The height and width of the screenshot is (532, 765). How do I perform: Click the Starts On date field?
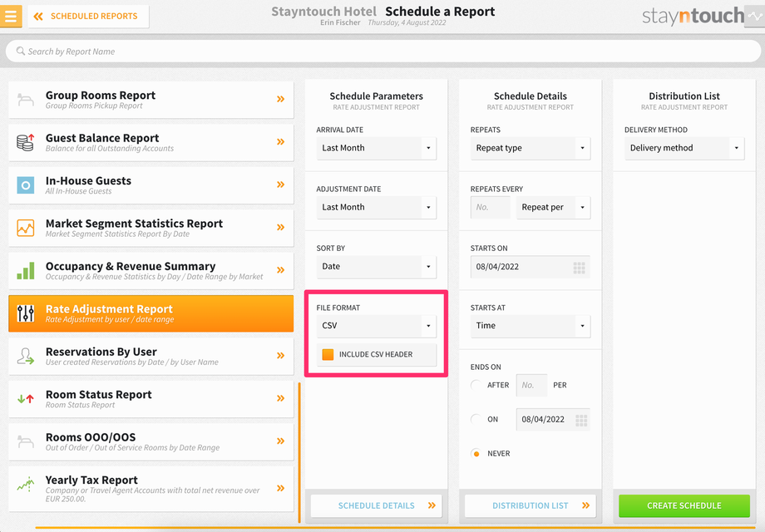(x=531, y=267)
